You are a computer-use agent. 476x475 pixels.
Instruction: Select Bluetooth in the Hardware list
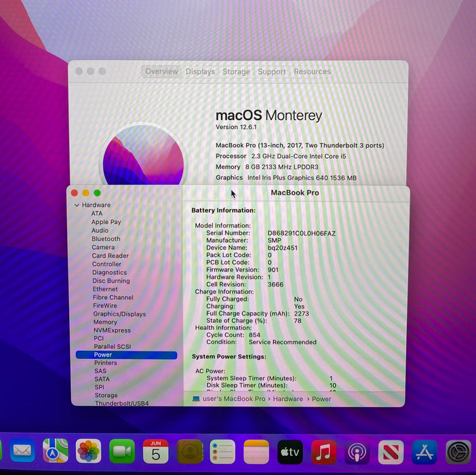coord(106,239)
